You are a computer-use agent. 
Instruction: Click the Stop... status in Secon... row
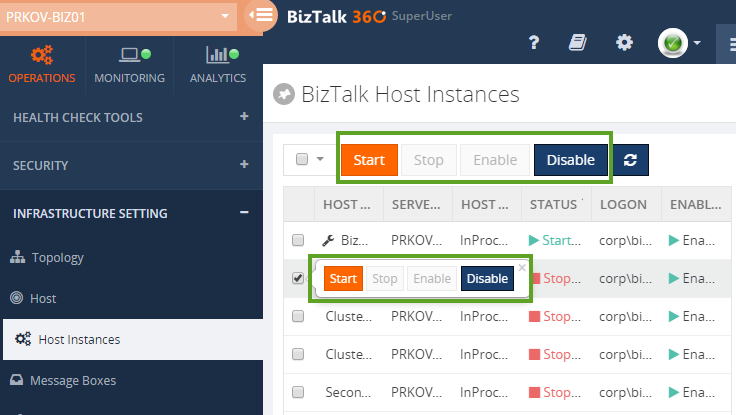click(x=555, y=392)
